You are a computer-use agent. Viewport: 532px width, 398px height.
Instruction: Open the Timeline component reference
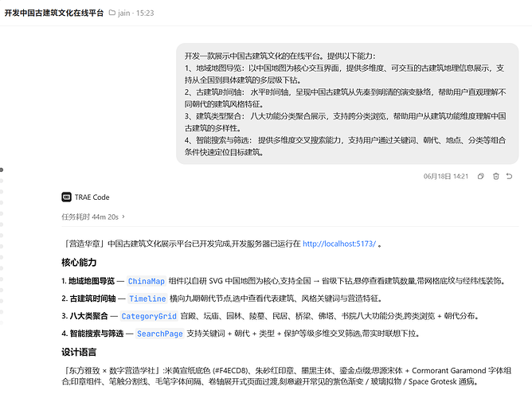[x=147, y=298]
